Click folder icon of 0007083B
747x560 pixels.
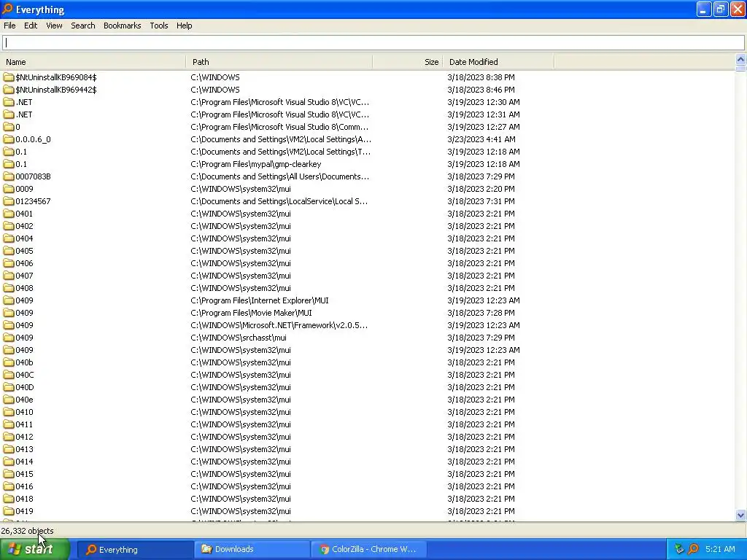(9, 176)
